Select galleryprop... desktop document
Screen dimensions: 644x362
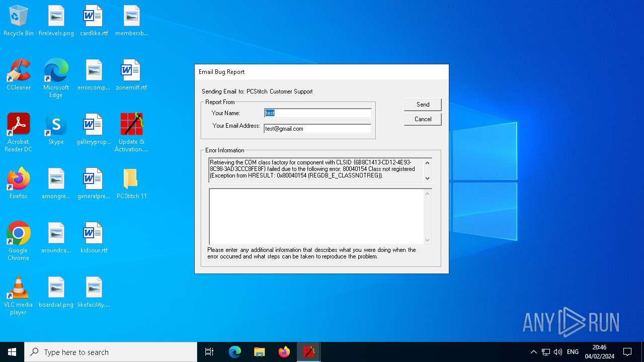(x=94, y=130)
